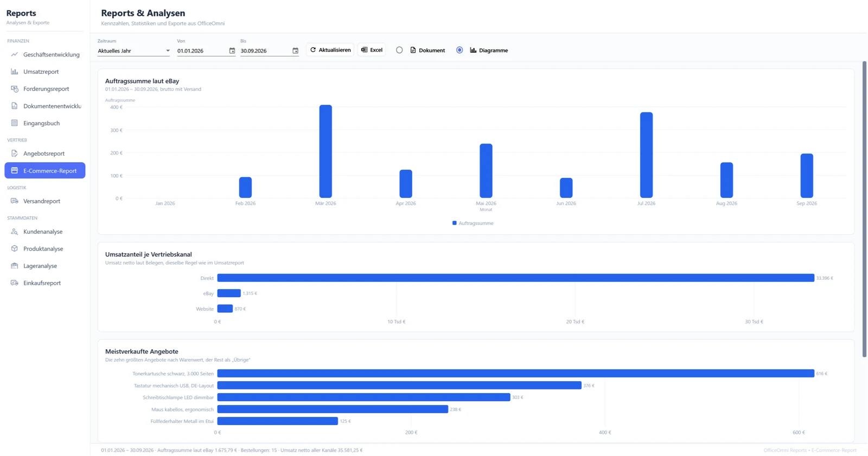Open the Zeitraum dropdown
Screen dimensions: 868x456
(x=133, y=50)
